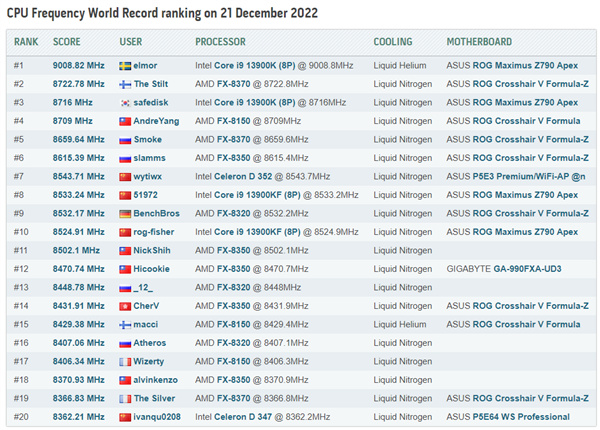Click the Russia flag beside Smoke

125,140
